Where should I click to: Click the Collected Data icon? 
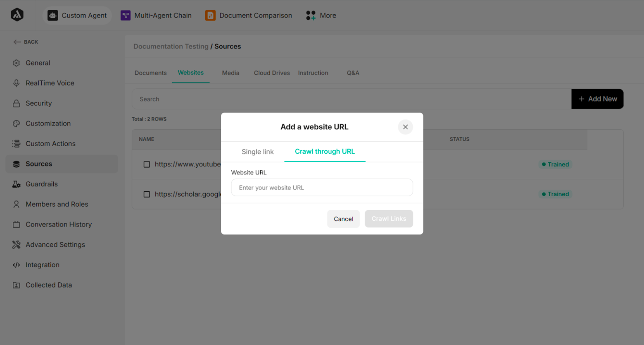pos(16,285)
